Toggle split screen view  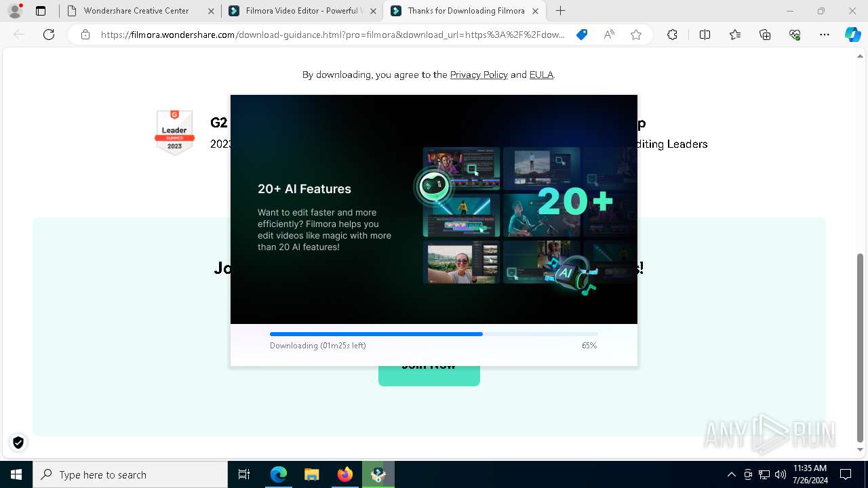pos(705,35)
